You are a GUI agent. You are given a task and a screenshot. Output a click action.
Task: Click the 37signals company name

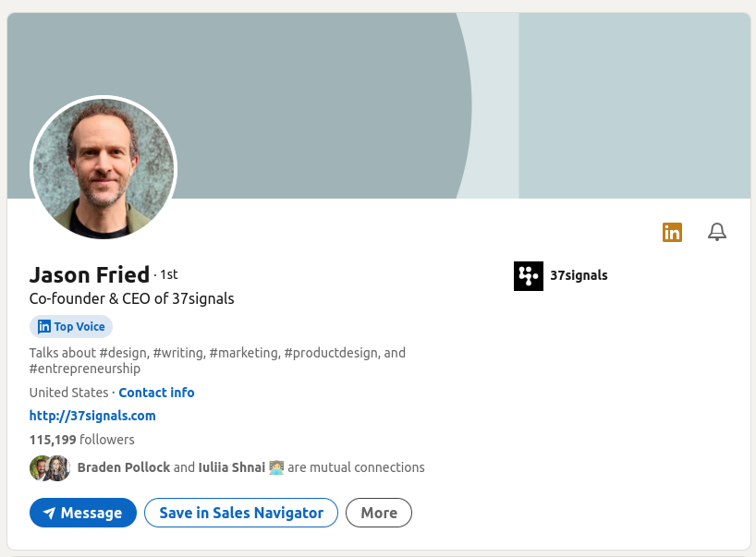pos(579,275)
